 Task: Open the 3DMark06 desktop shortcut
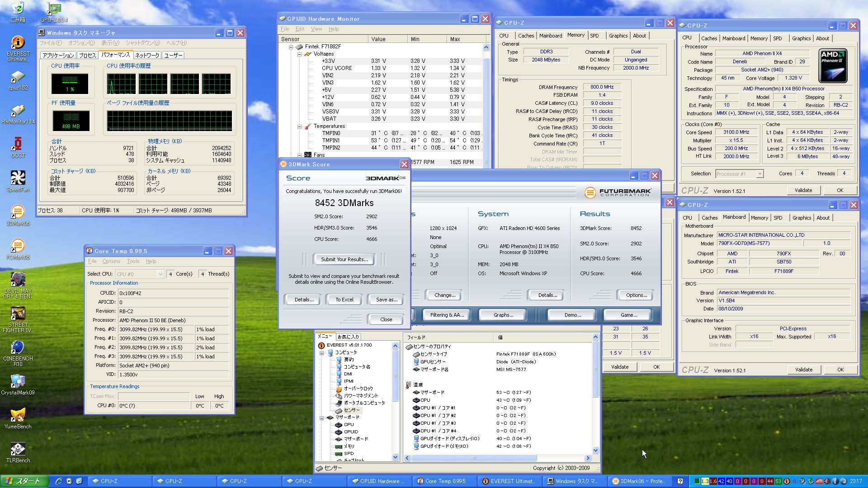pyautogui.click(x=18, y=212)
